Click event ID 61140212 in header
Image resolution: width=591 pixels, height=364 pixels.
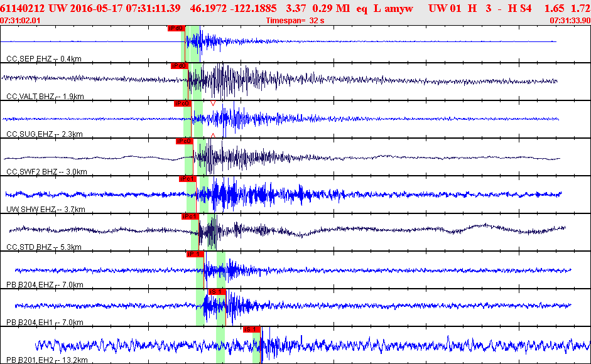click(x=23, y=8)
